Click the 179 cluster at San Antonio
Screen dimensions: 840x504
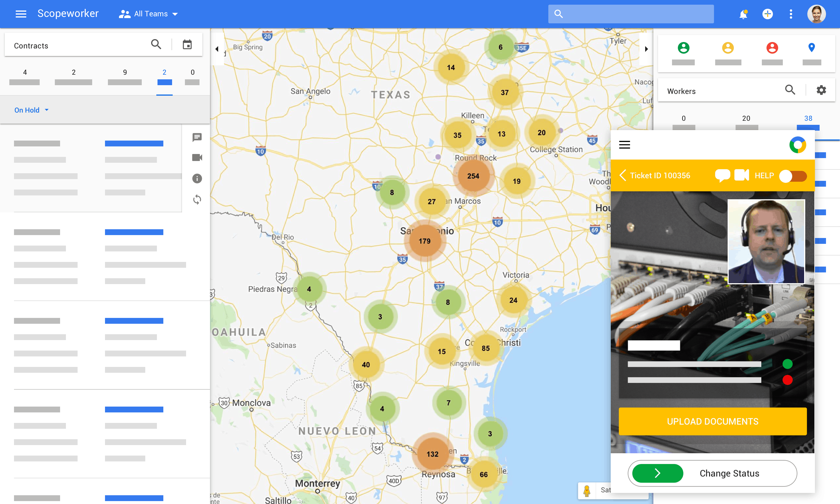pyautogui.click(x=424, y=241)
